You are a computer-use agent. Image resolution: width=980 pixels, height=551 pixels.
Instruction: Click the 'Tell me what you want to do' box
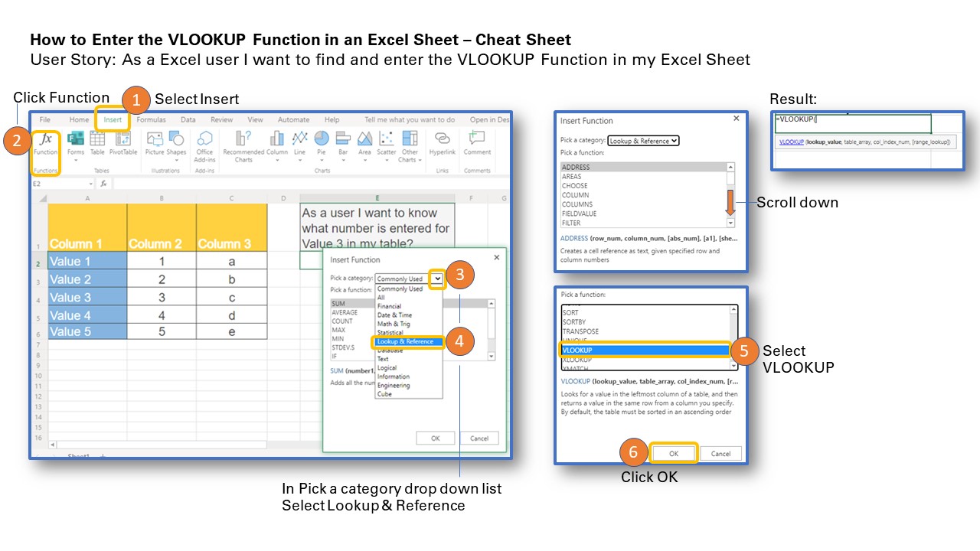(410, 119)
